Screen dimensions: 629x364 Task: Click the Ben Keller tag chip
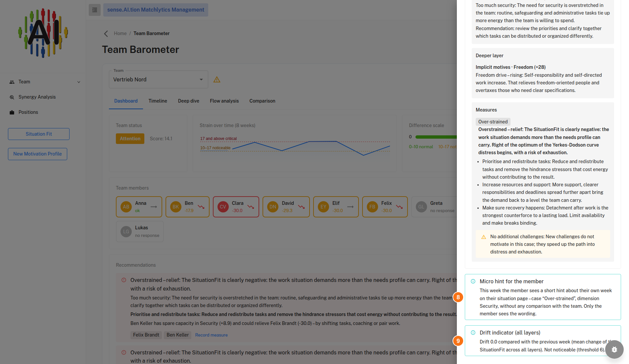(178, 335)
